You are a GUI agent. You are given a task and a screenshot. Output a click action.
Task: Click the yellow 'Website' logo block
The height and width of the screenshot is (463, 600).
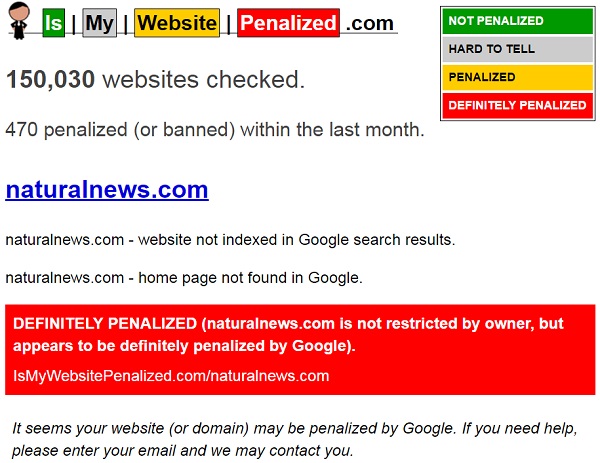[x=176, y=23]
